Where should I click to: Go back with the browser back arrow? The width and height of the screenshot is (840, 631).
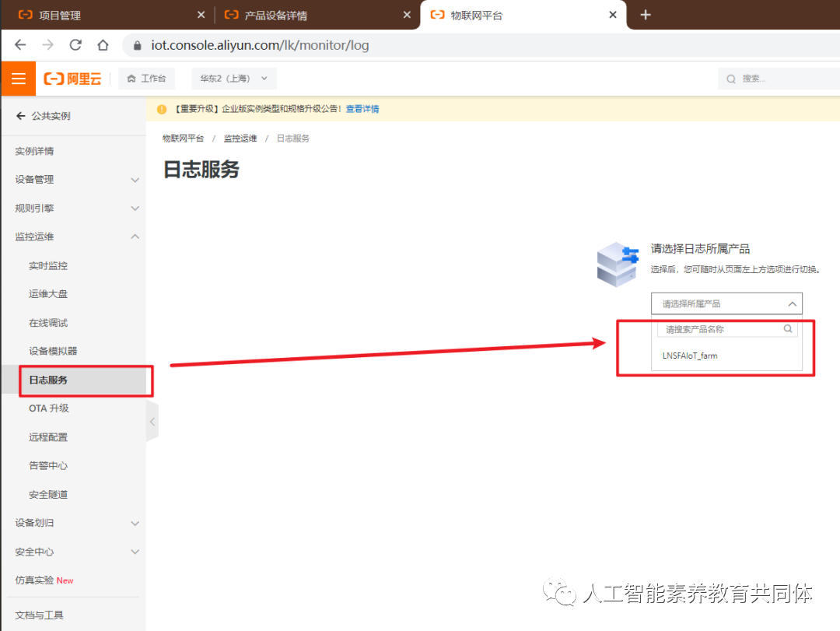tap(20, 45)
